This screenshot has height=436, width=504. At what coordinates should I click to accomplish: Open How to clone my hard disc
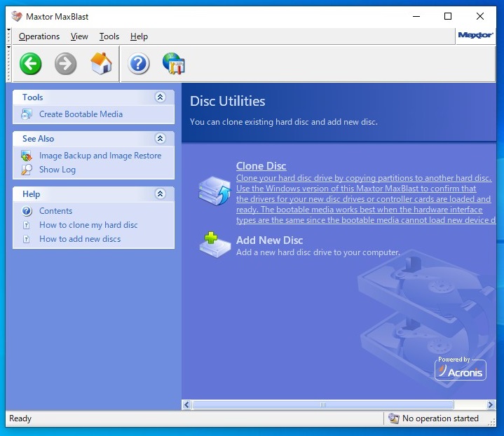88,225
